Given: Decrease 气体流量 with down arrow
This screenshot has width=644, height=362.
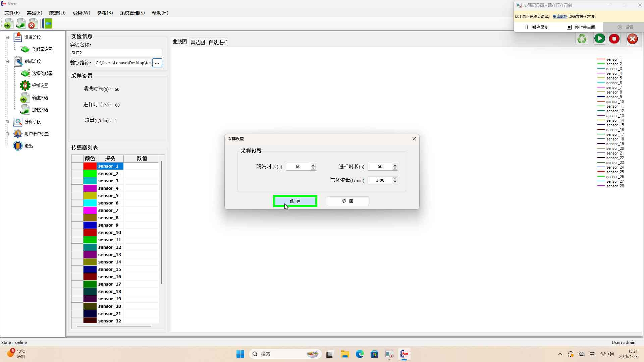Looking at the screenshot, I should pos(395,182).
